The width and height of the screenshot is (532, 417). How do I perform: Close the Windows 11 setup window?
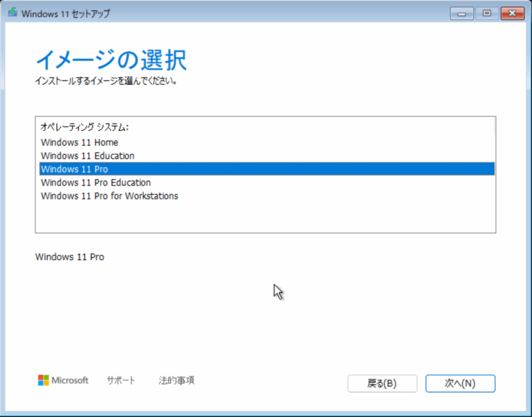512,14
